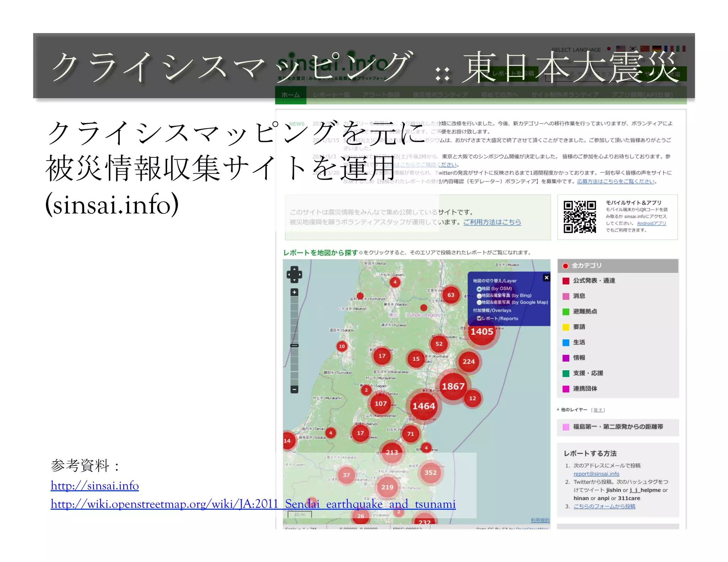728x562 pixels.
Task: Click the こちらのフォームから投稿 link
Action: (604, 506)
